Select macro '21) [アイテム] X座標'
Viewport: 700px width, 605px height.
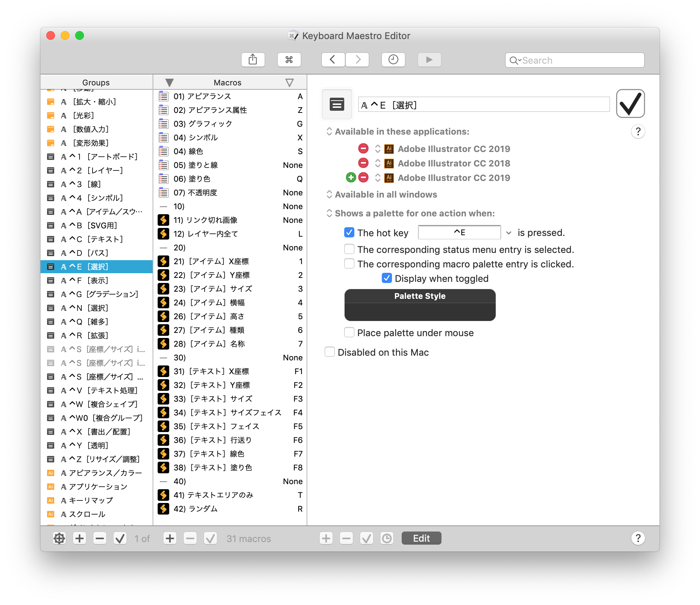[212, 261]
